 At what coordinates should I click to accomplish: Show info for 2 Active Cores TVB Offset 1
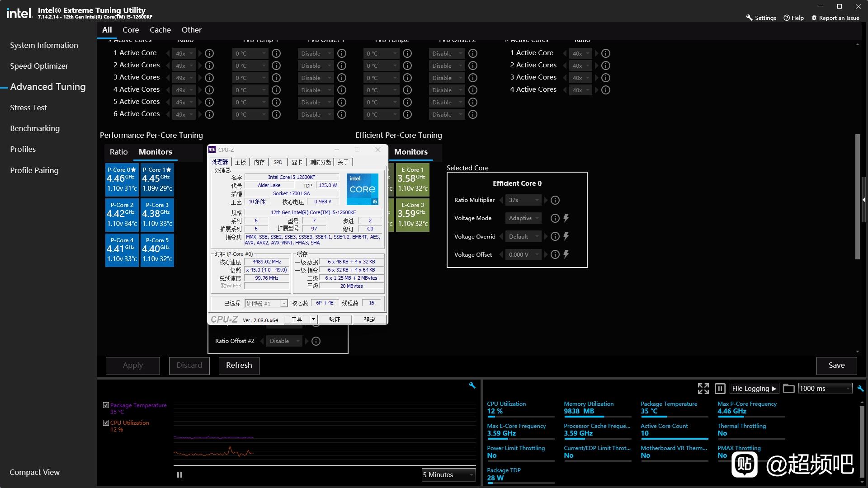pos(342,66)
